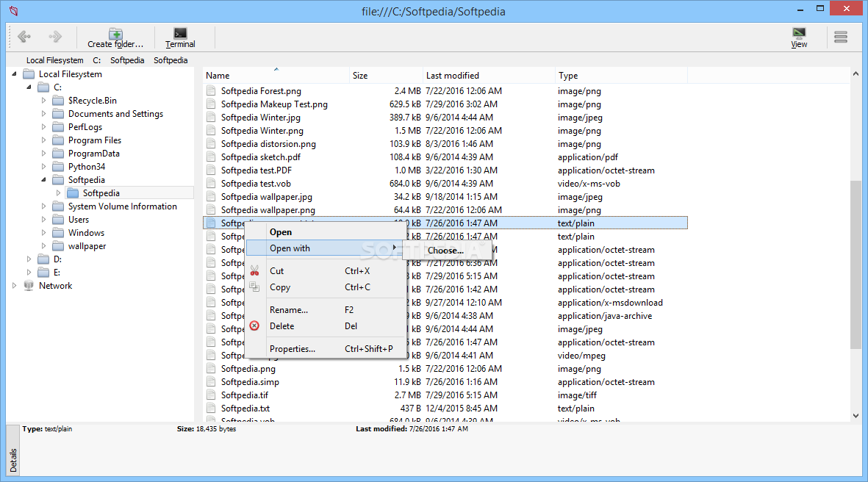Sort by the Last modified column header
868x482 pixels.
tap(489, 75)
